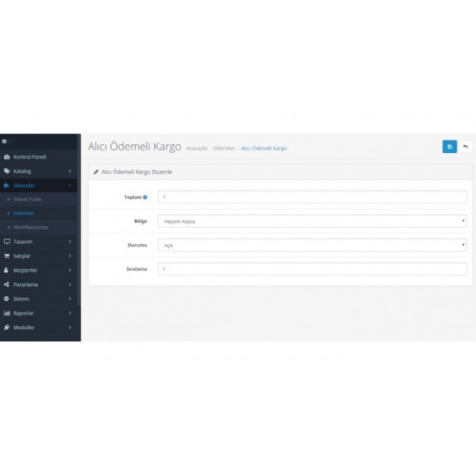The image size is (476, 476).
Task: Expand the Satışlar menu chevron
Action: [x=70, y=256]
